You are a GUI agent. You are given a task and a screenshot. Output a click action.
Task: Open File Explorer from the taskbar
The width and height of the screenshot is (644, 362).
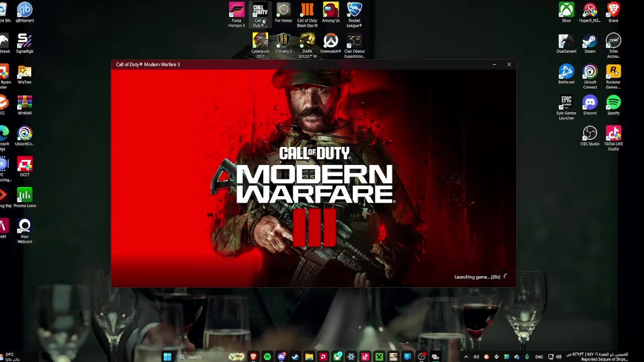[x=309, y=356]
